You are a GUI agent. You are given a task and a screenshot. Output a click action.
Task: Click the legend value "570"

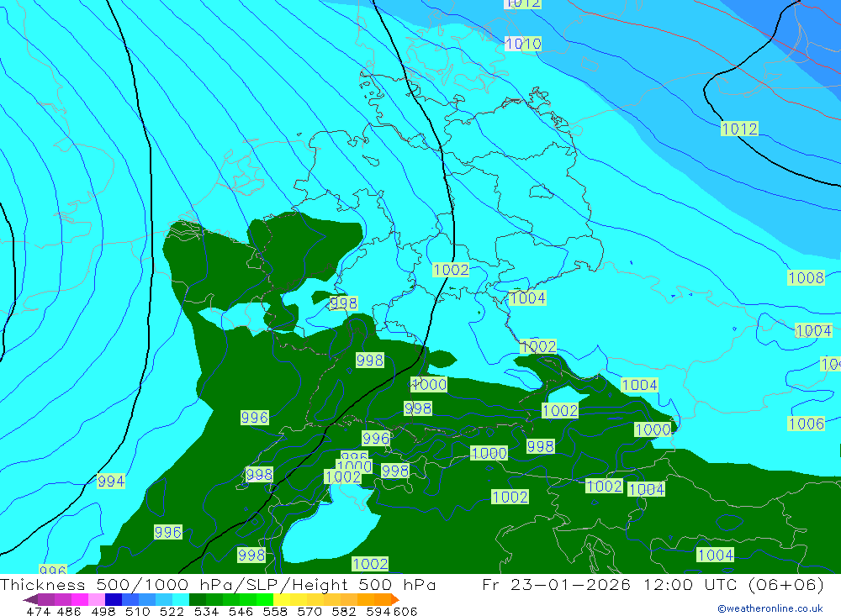309,611
